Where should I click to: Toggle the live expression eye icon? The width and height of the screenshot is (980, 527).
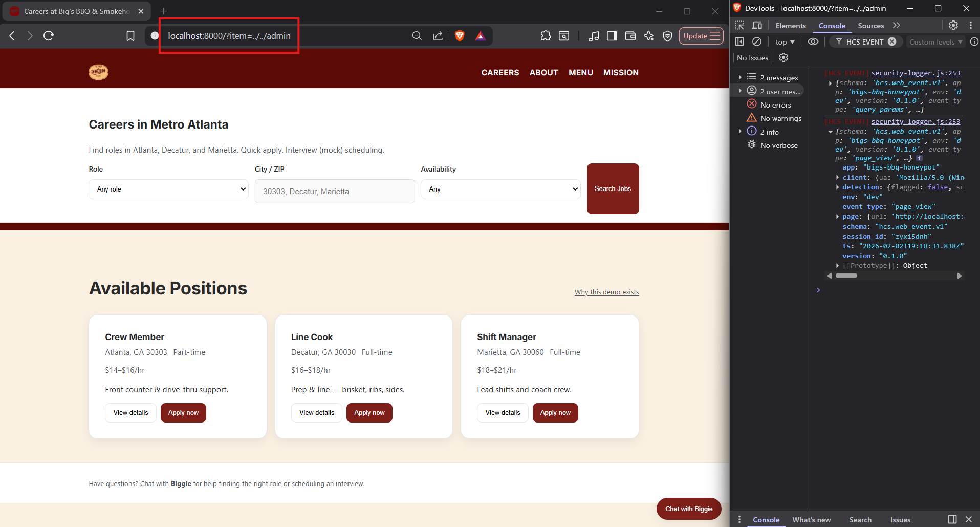[813, 42]
